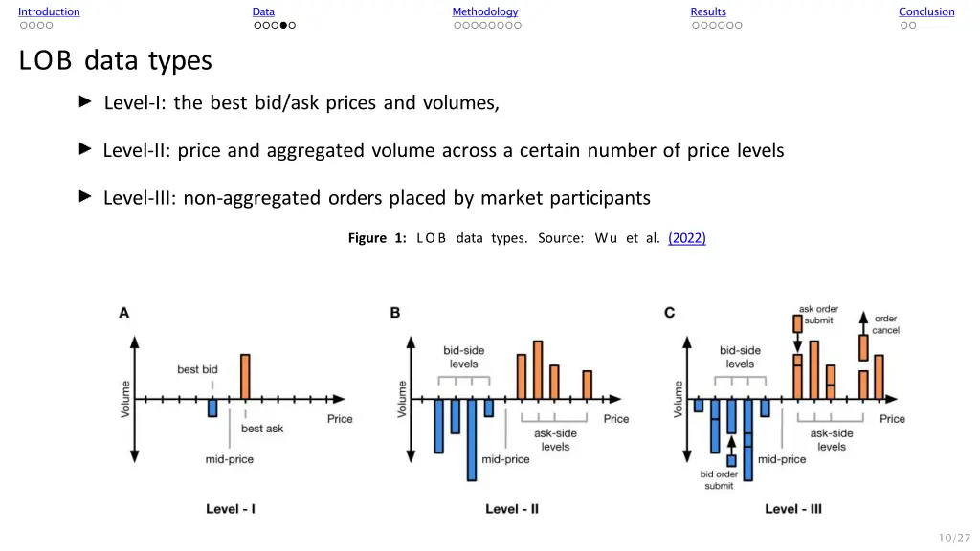Screen dimensions: 980x551
Task: Select first slide dot under Results
Action: click(x=696, y=26)
